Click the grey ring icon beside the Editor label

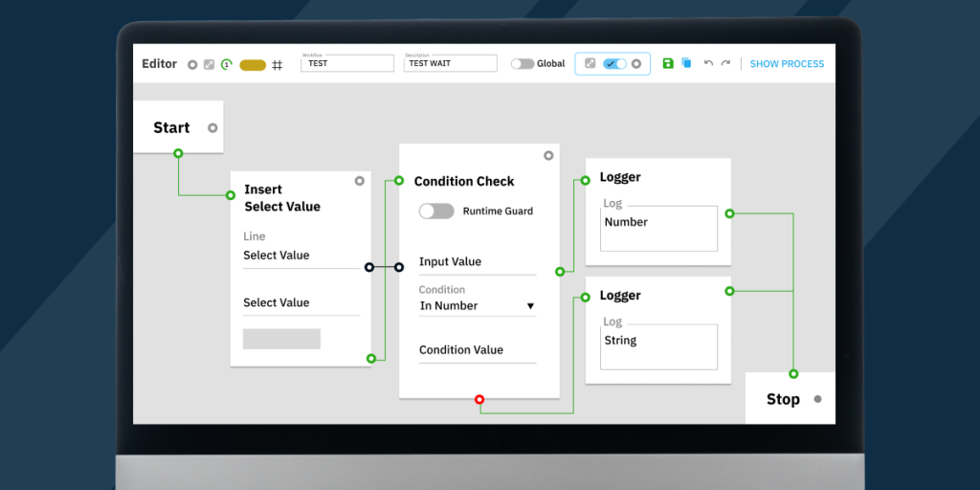click(192, 64)
